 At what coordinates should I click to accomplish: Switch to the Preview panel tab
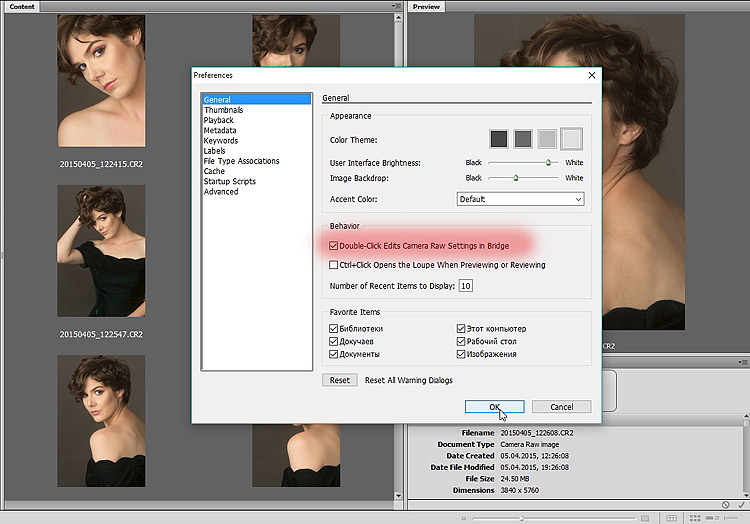coord(427,7)
